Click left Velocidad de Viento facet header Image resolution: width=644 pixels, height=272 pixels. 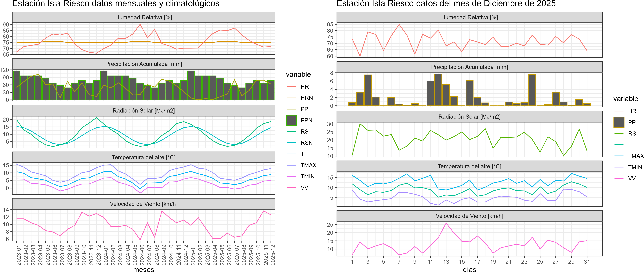click(x=143, y=204)
